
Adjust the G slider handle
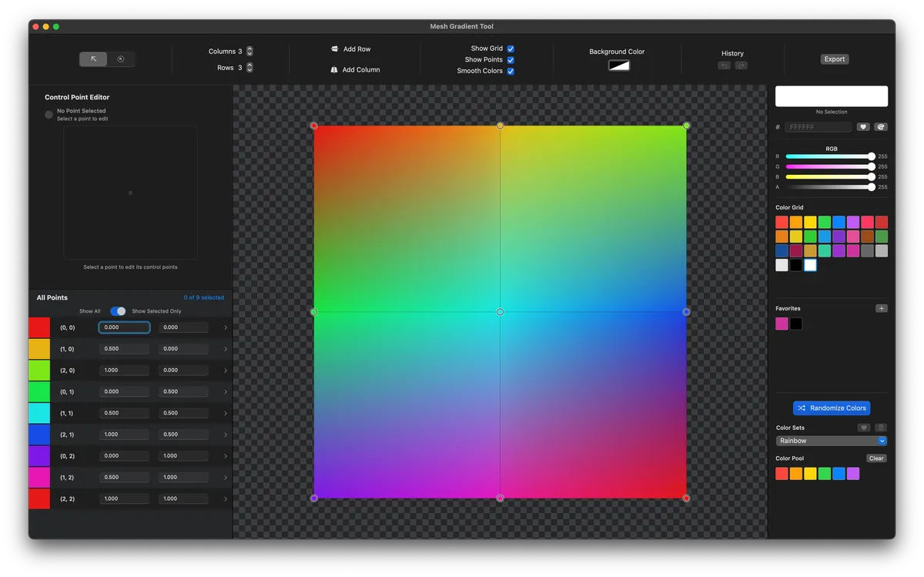[x=871, y=166]
